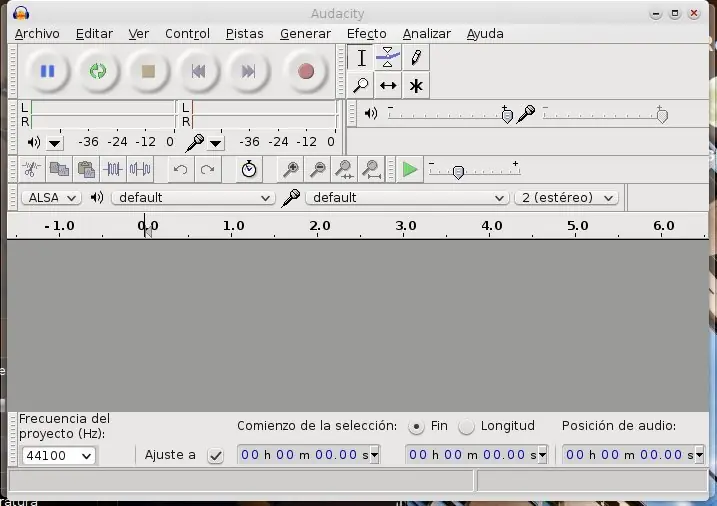The image size is (717, 506).
Task: Click the Undo arrow icon
Action: coord(180,170)
